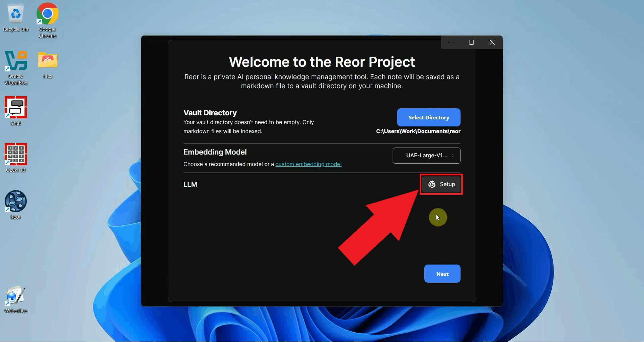This screenshot has width=644, height=342.
Task: Open the files folder on desktop
Action: [x=48, y=65]
